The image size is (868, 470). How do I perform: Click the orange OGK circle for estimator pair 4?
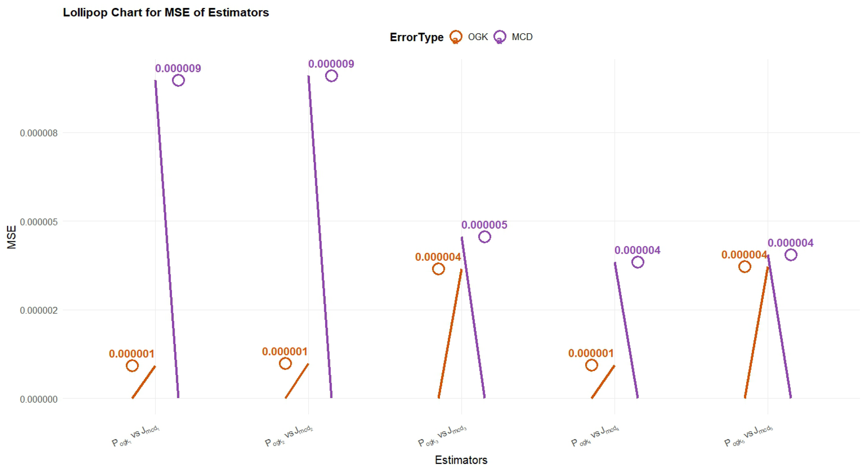[592, 365]
